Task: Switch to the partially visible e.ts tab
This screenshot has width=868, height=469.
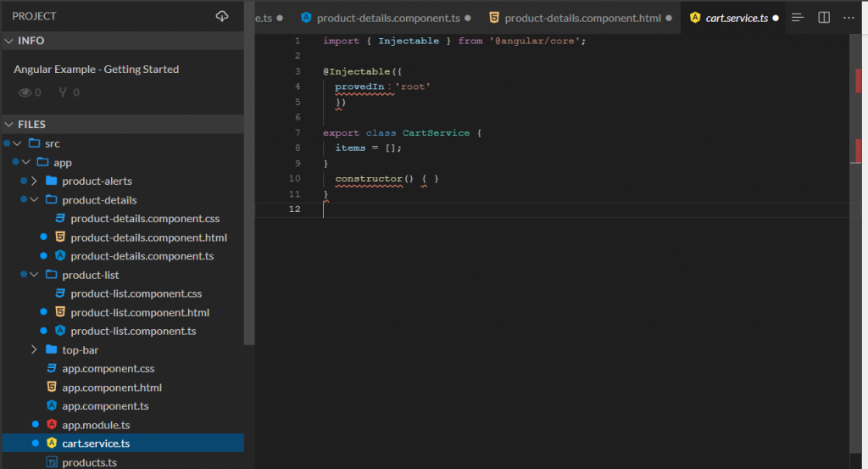Action: pos(270,18)
